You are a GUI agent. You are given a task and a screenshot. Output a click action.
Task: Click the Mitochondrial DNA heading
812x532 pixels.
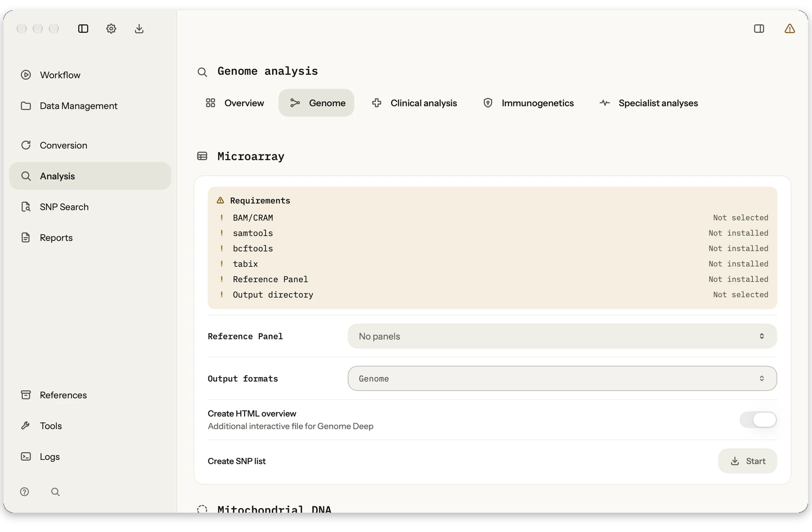[274, 509]
